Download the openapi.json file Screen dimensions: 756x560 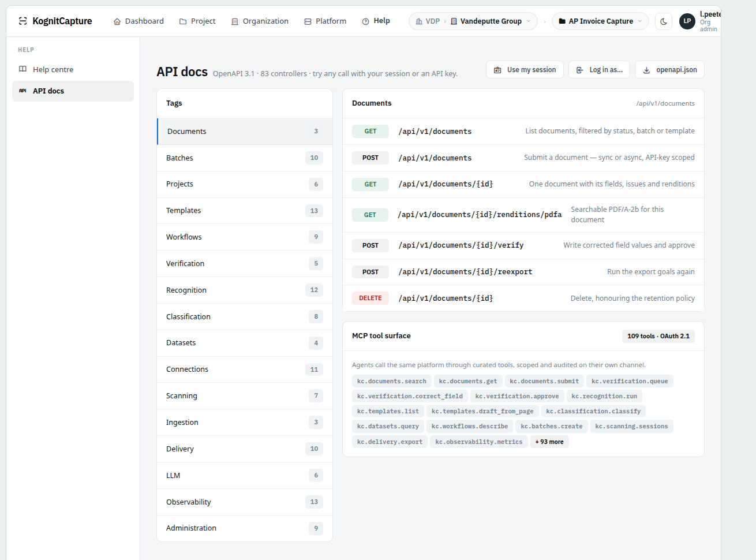pos(669,70)
